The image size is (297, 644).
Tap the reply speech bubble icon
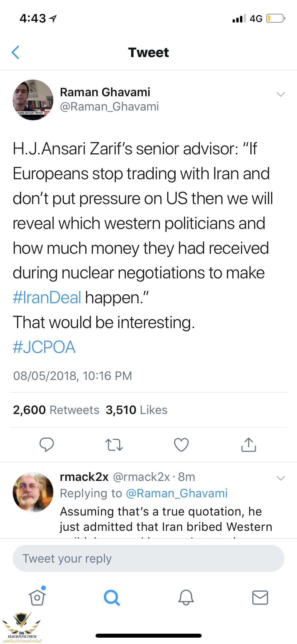[47, 444]
